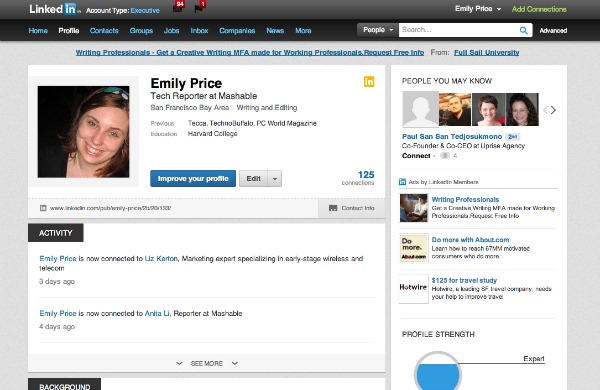Click the linkedin.com public profile URL
Viewport: 600px width, 390px height.
click(x=110, y=208)
